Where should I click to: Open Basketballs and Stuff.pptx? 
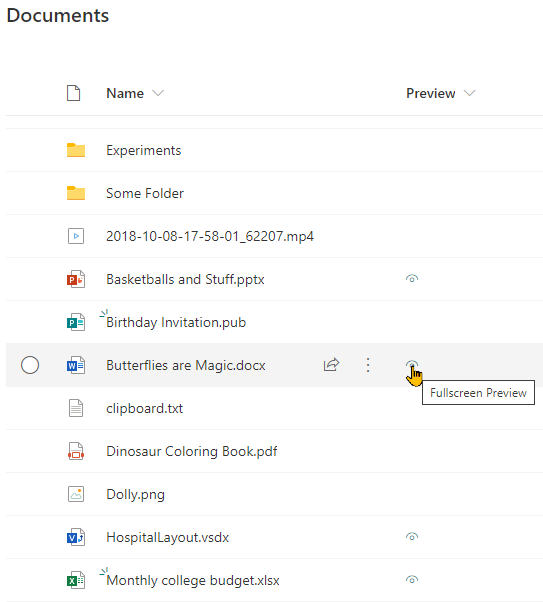pos(185,279)
